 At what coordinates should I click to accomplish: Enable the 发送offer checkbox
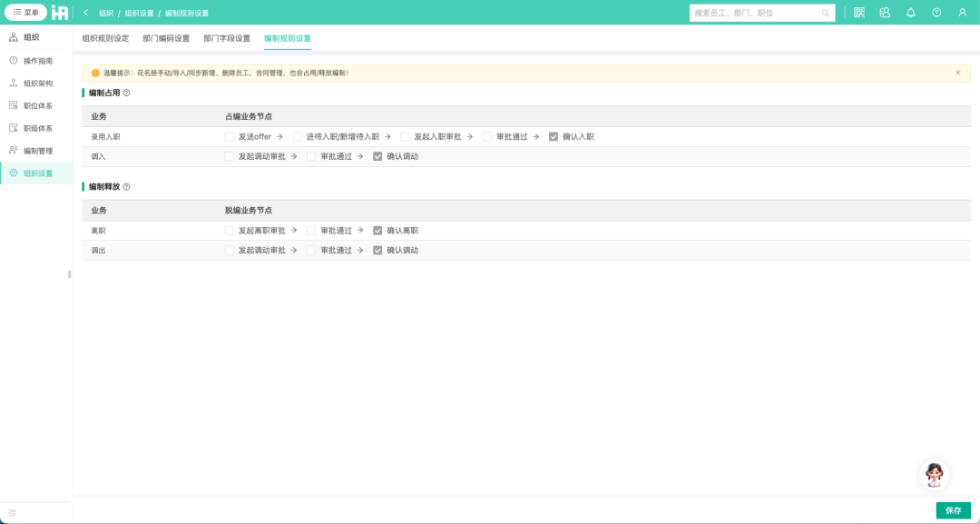(x=230, y=136)
